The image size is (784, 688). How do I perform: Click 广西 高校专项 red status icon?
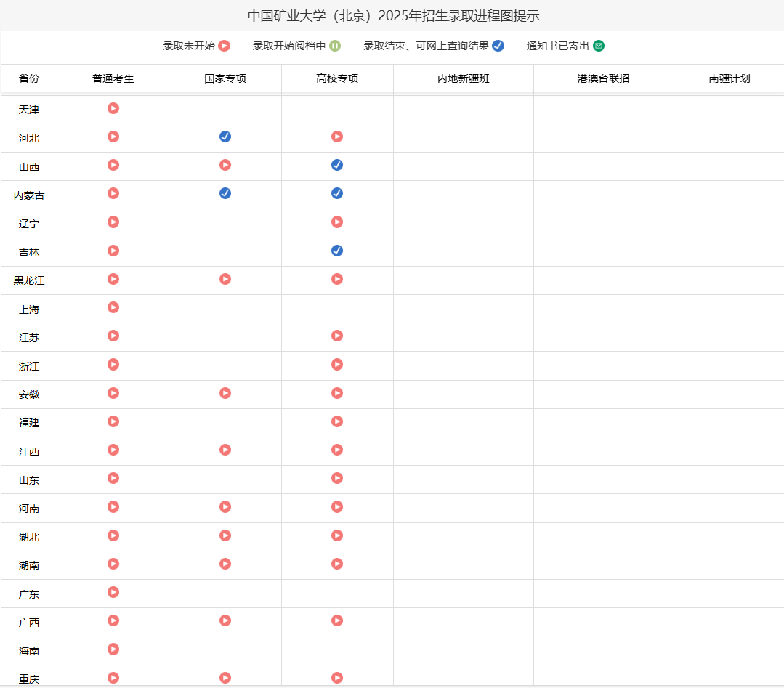coord(337,620)
